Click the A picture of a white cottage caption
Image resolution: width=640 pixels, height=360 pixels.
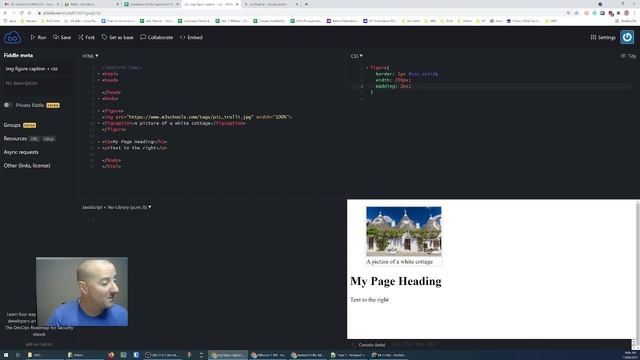click(x=400, y=262)
